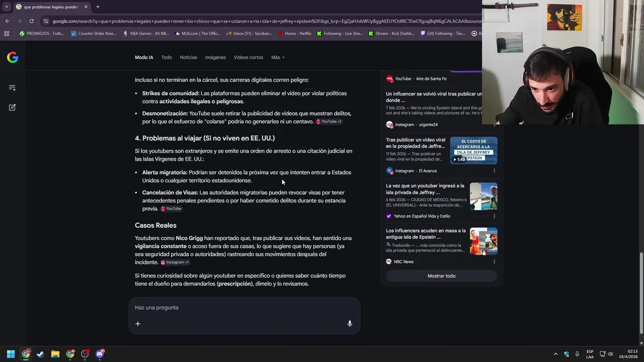Image resolution: width=644 pixels, height=362 pixels.
Task: Click the plus attach icon in question box
Action: [138, 324]
